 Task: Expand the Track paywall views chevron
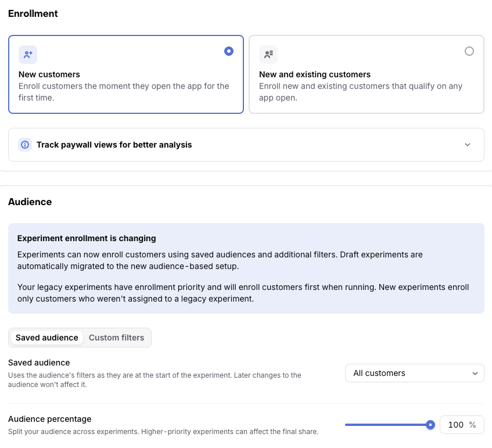tap(468, 145)
